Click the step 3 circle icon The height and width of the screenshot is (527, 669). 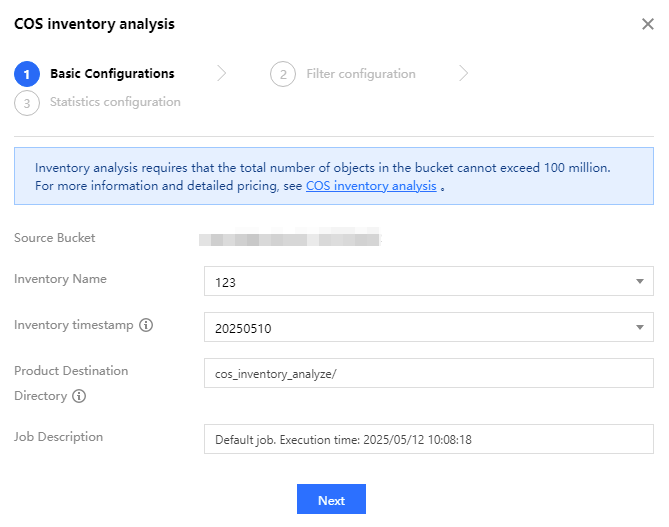click(26, 102)
